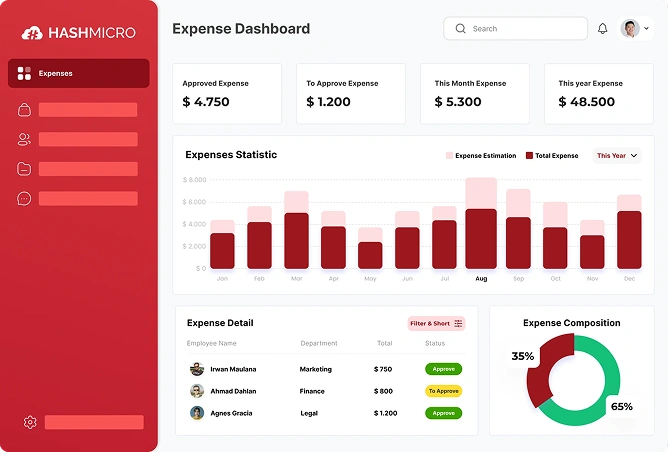
Task: Open the Filter & Short options
Action: coord(436,324)
